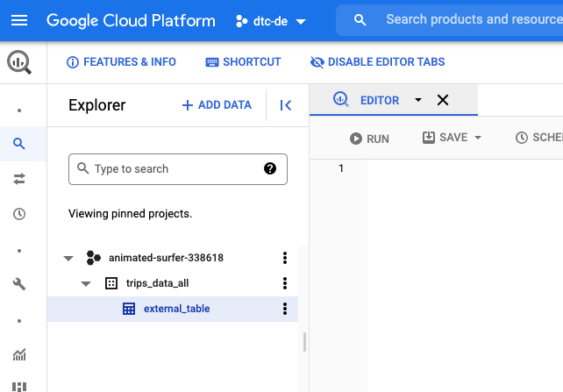Screen dimensions: 563x392
Task: Click in the Type to search field
Action: pos(178,169)
